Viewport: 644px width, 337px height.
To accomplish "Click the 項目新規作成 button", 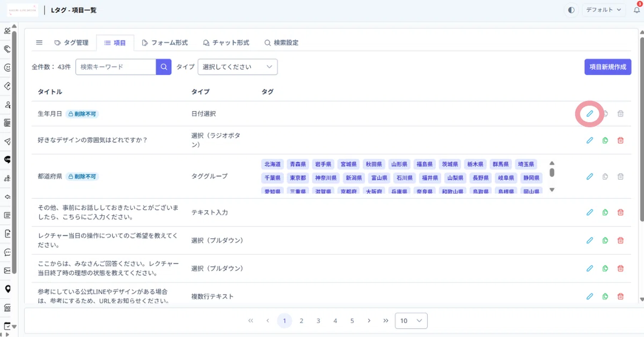I will [608, 67].
